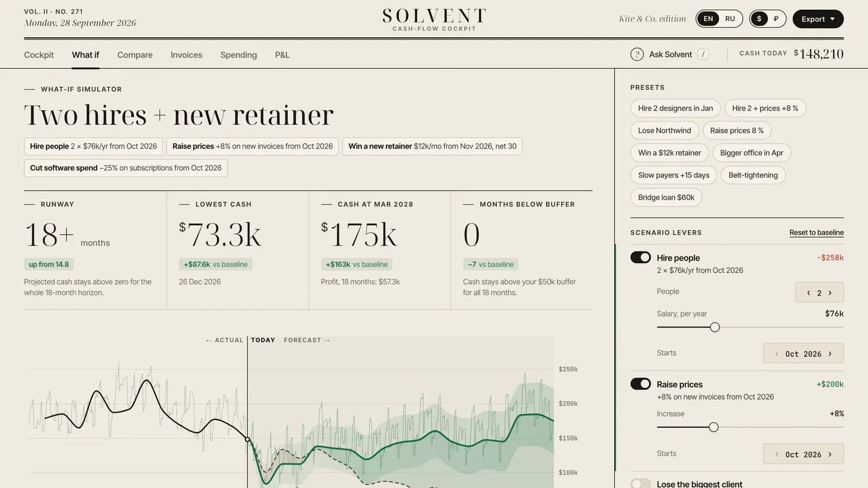Apply preset Hire 2 + prices +8 %
868x488 pixels.
point(765,108)
